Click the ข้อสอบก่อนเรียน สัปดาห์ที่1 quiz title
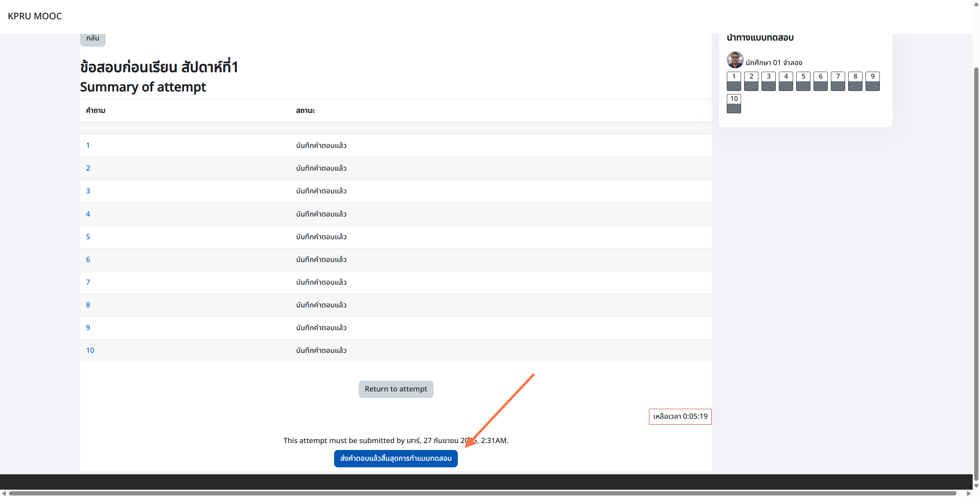Viewport: 980px width, 497px height. [159, 67]
